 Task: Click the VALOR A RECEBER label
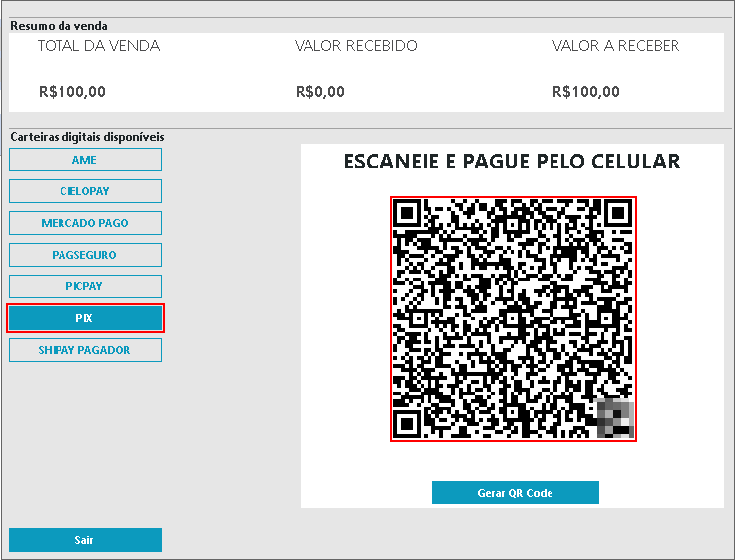(x=616, y=46)
